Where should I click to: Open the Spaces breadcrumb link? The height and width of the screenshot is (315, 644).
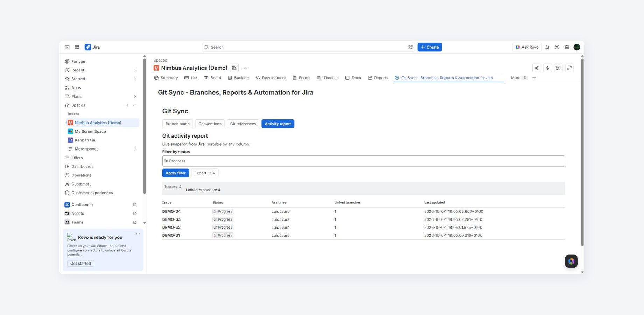(160, 60)
